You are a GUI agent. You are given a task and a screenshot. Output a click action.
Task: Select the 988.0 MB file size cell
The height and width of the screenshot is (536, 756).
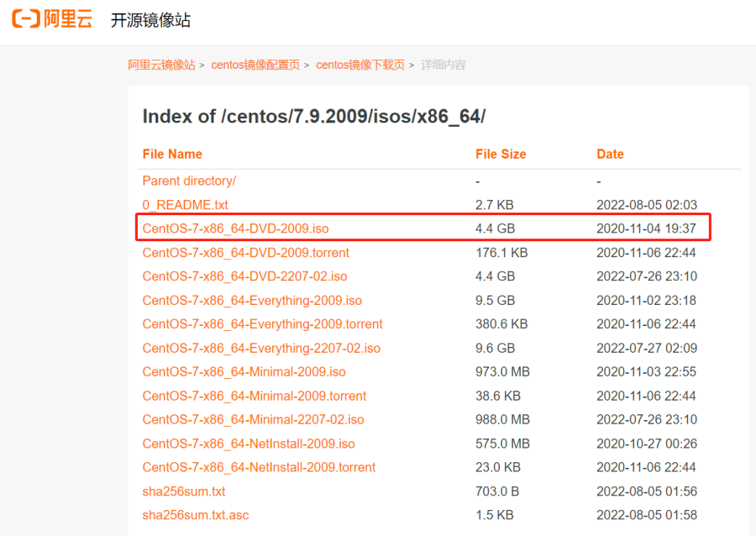(x=502, y=419)
